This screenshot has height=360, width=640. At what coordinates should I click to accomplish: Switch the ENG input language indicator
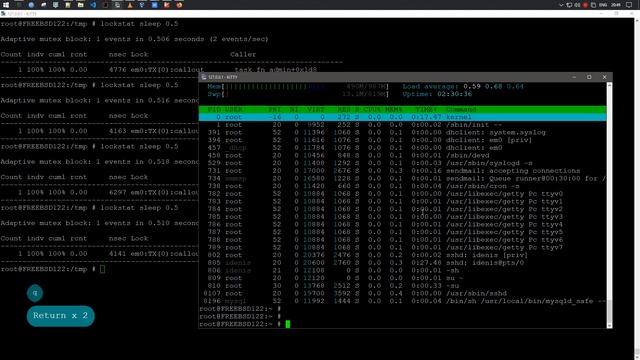click(604, 5)
